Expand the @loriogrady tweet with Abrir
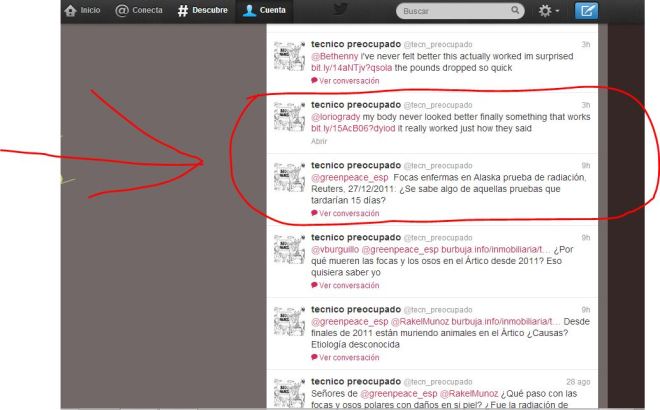This screenshot has width=660, height=410. [x=320, y=141]
